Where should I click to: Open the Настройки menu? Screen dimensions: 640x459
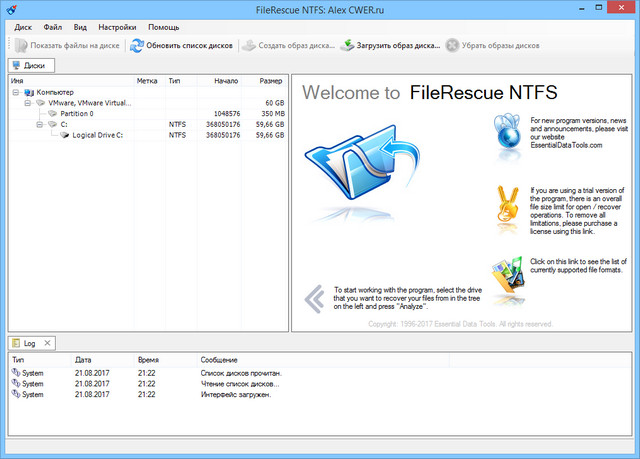click(118, 27)
